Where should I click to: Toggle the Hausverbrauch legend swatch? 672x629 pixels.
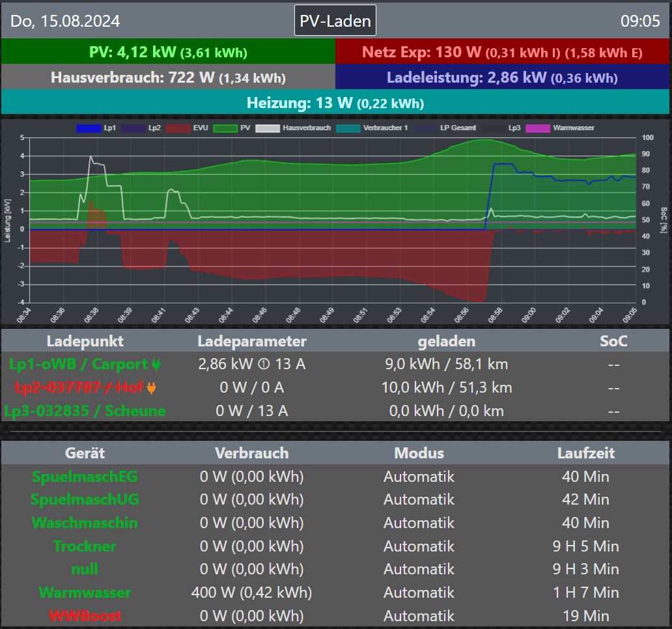pyautogui.click(x=268, y=128)
